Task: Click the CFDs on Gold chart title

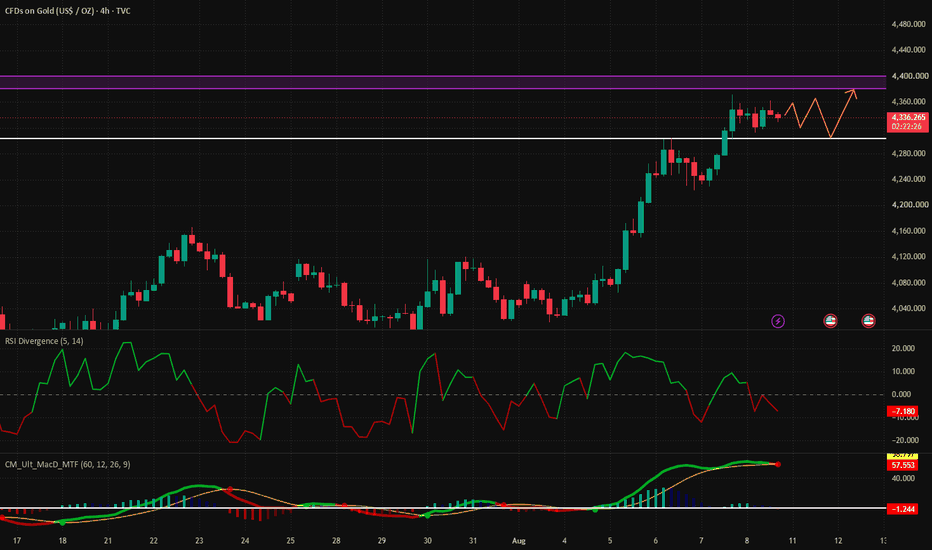Action: 67,11
